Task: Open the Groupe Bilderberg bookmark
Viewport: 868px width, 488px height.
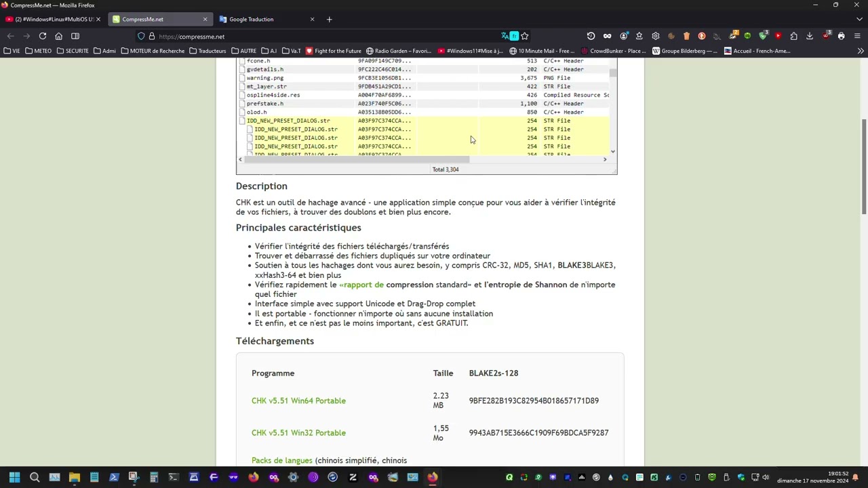Action: (684, 51)
